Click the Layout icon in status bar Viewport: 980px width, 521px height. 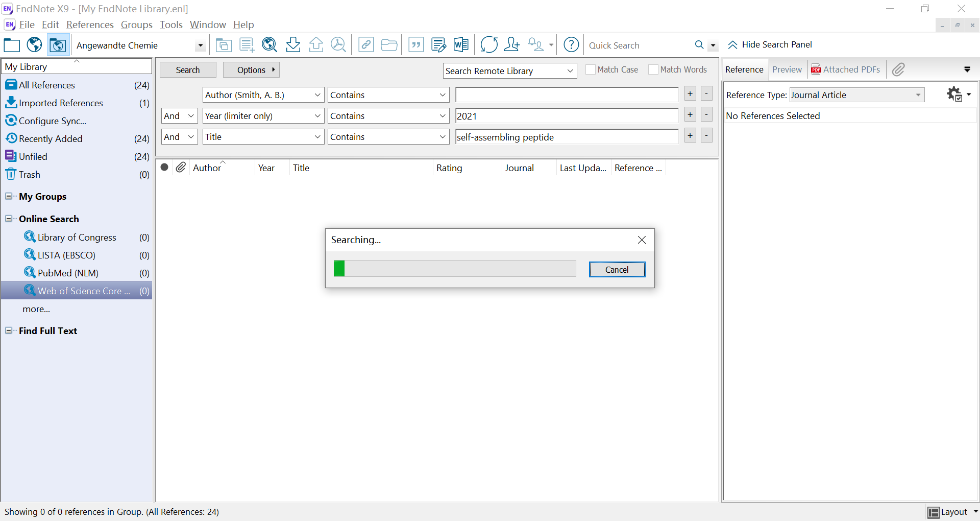click(x=933, y=512)
